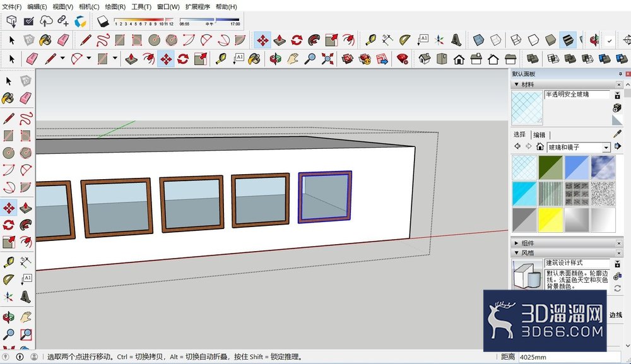The width and height of the screenshot is (631, 364).
Task: Collapse the 材料 panel
Action: (516, 85)
